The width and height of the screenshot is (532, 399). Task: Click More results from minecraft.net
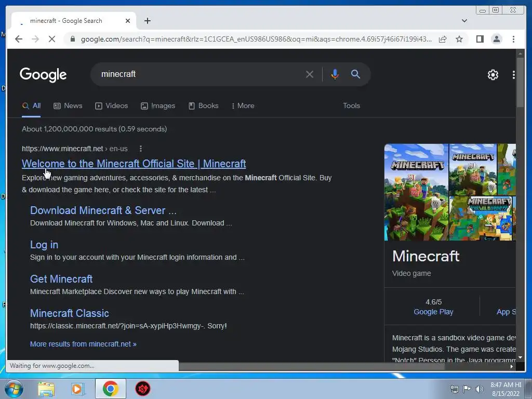point(83,344)
